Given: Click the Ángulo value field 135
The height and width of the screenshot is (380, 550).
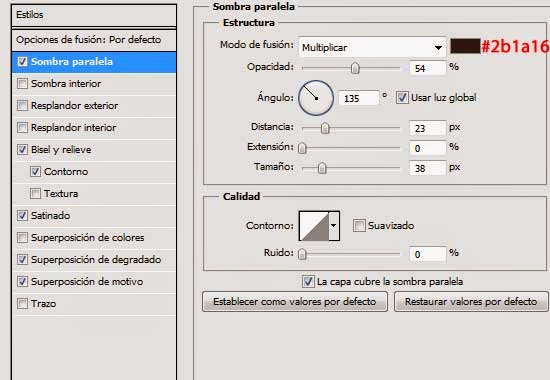Looking at the screenshot, I should coord(359,98).
